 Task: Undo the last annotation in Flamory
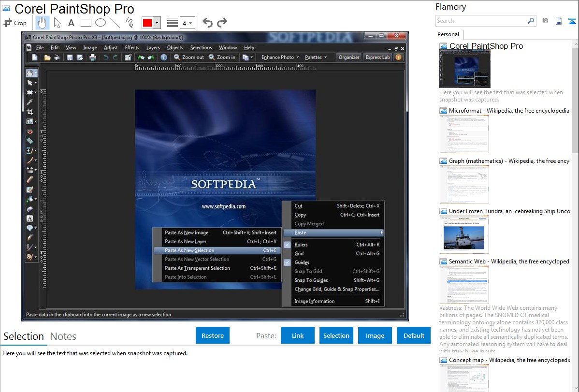207,23
